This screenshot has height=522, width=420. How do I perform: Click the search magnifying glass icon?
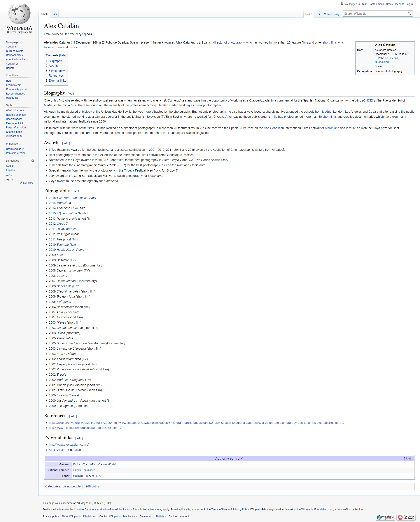[409, 14]
